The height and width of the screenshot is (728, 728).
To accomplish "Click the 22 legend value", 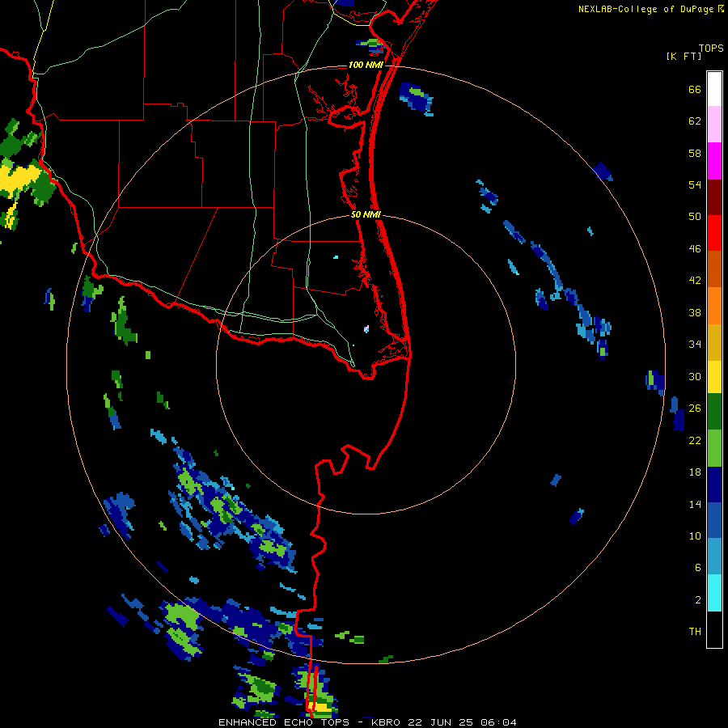I will coord(695,440).
